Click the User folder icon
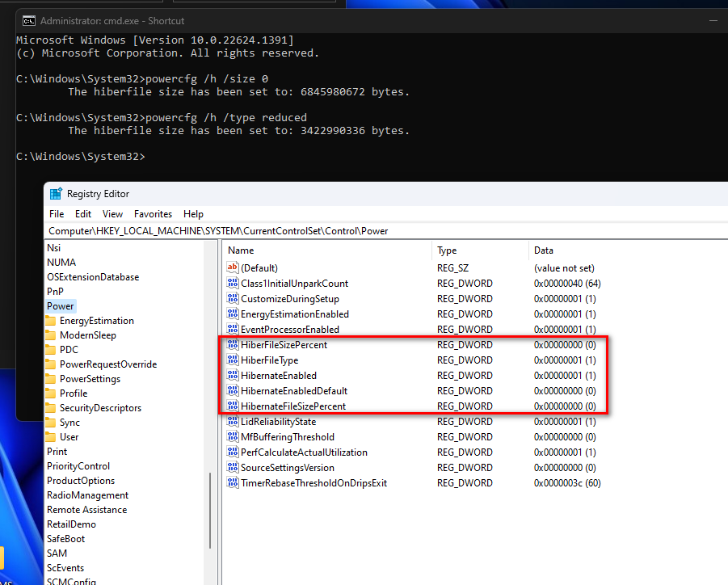728x585 pixels. pos(51,437)
